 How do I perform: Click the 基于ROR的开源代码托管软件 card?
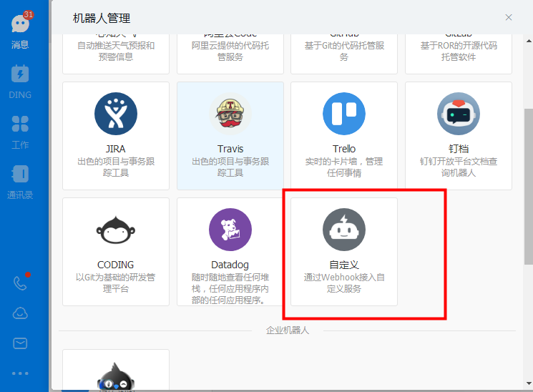click(x=458, y=54)
